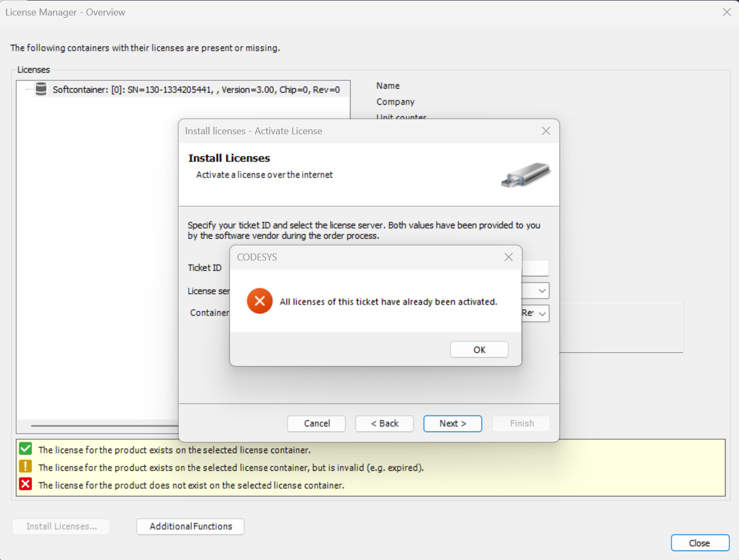Close the License Manager window
Screen dimensions: 739x560
click(699, 542)
